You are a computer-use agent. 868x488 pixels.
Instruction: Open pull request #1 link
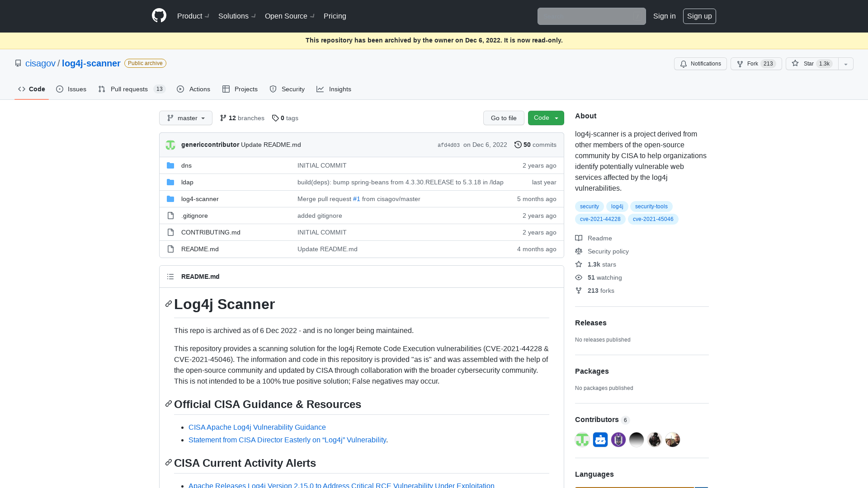coord(357,199)
